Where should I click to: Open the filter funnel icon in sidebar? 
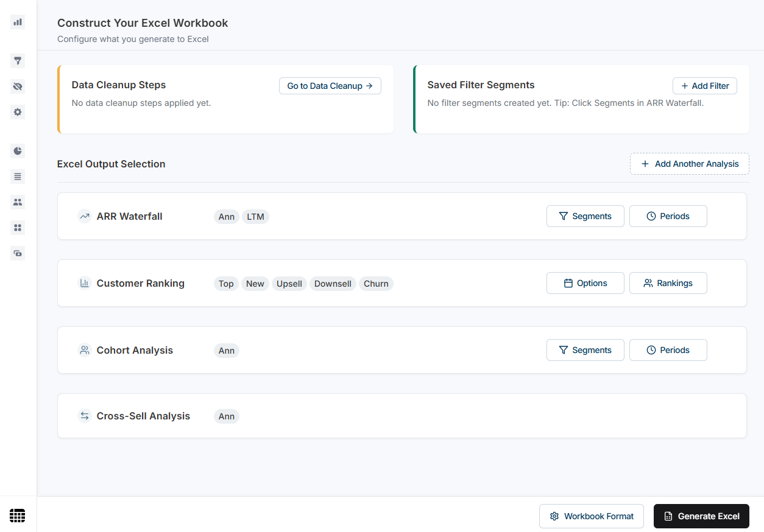coord(17,61)
